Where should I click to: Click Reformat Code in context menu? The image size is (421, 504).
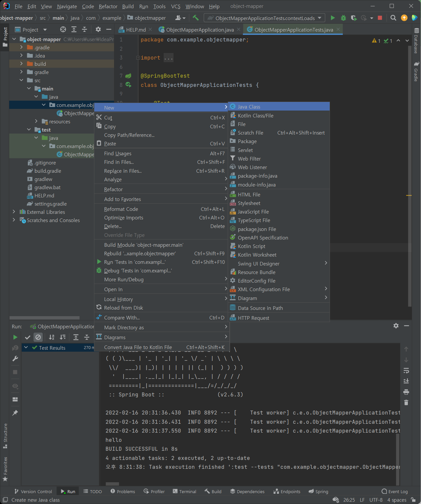[161, 209]
